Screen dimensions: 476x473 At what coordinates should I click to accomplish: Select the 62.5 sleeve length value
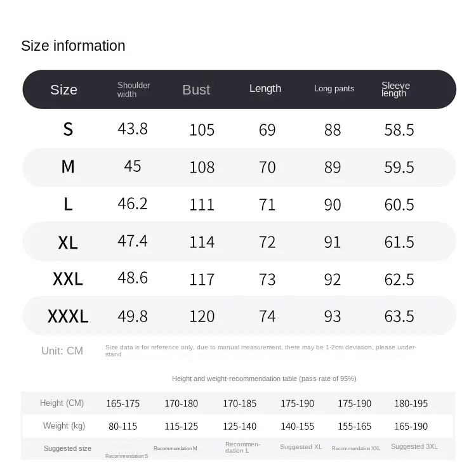pos(399,279)
